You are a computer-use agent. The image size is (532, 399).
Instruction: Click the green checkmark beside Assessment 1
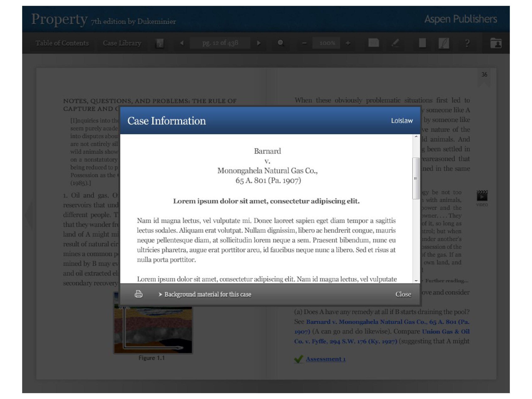point(298,359)
